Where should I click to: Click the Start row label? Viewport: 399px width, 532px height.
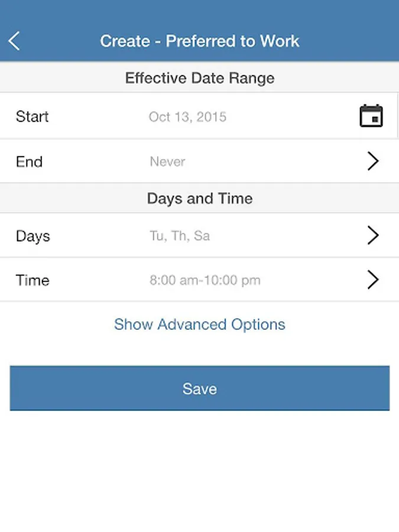tap(33, 116)
